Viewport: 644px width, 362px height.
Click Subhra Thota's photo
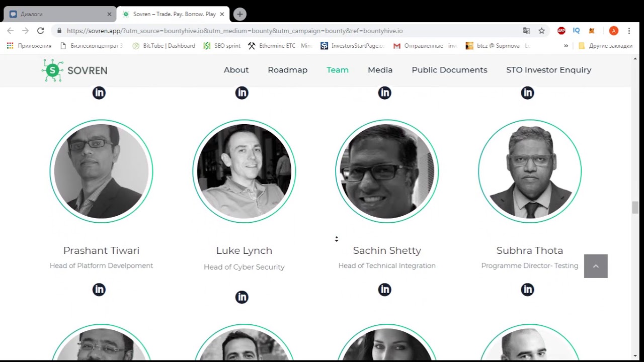(x=530, y=171)
